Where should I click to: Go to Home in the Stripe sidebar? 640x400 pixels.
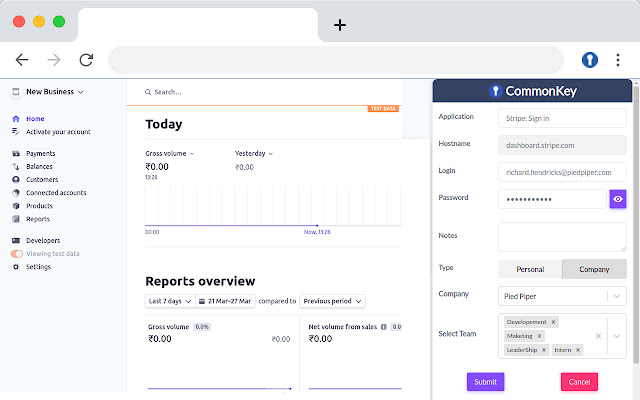35,119
